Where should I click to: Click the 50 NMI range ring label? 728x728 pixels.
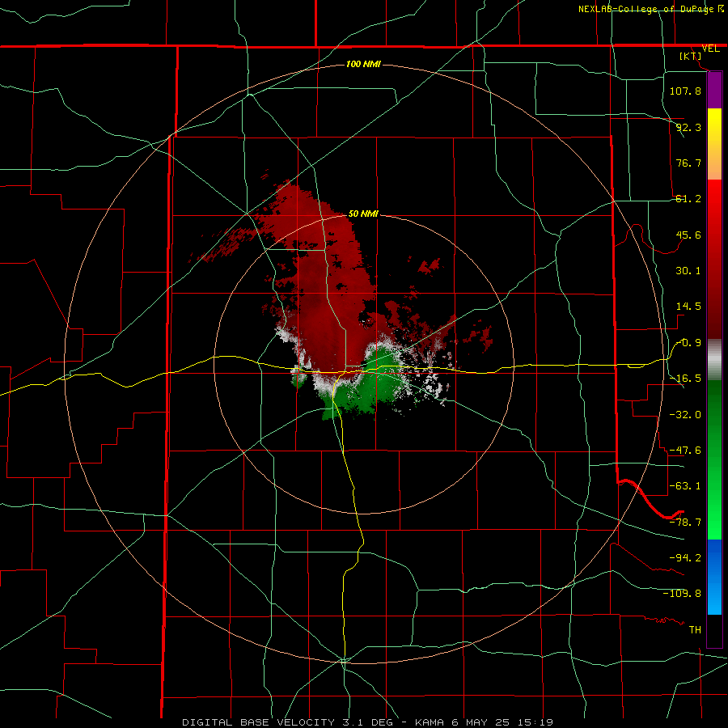tap(363, 214)
